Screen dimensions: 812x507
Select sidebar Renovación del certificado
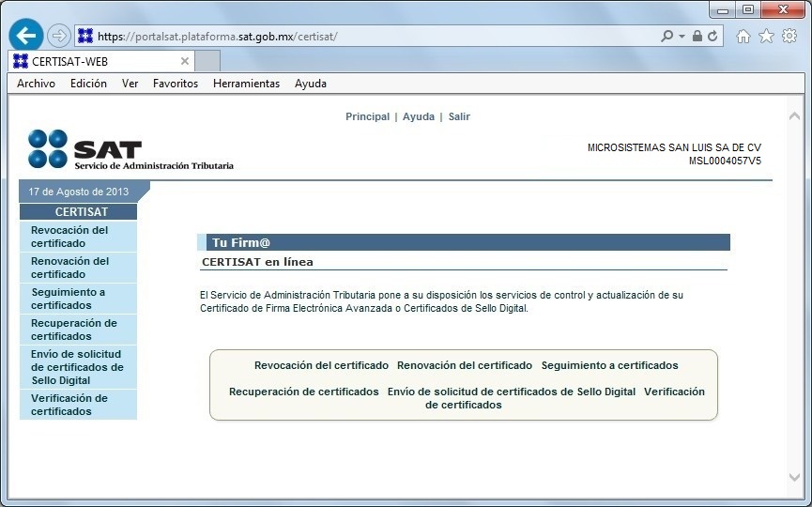(78, 268)
